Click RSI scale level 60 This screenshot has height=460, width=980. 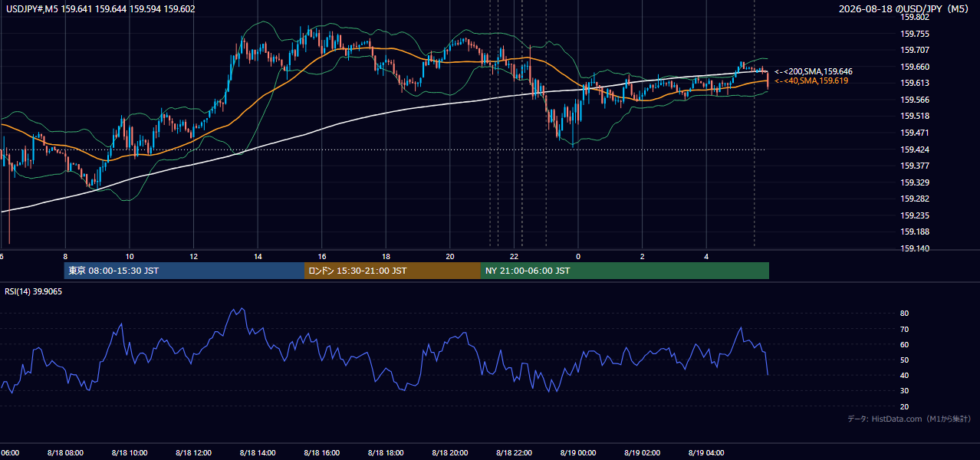pos(904,344)
